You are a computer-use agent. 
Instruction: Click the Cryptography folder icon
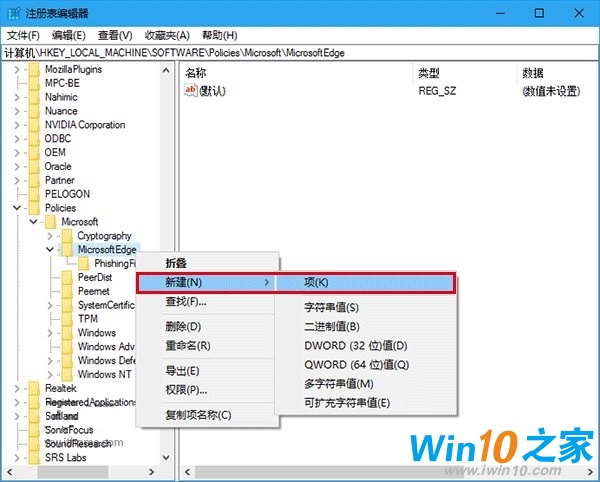(x=68, y=236)
